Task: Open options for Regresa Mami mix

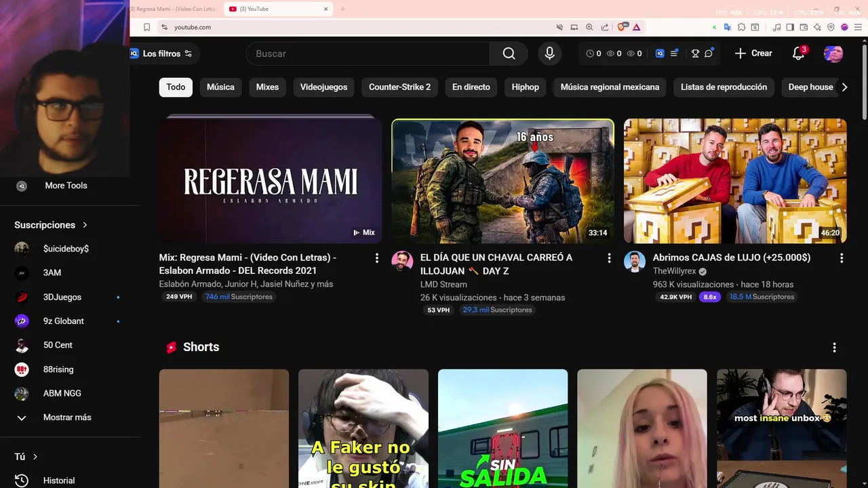Action: point(377,258)
